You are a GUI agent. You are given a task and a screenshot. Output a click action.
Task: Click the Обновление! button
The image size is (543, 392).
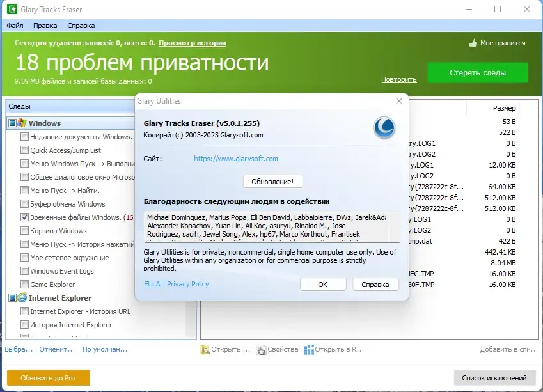(x=273, y=182)
